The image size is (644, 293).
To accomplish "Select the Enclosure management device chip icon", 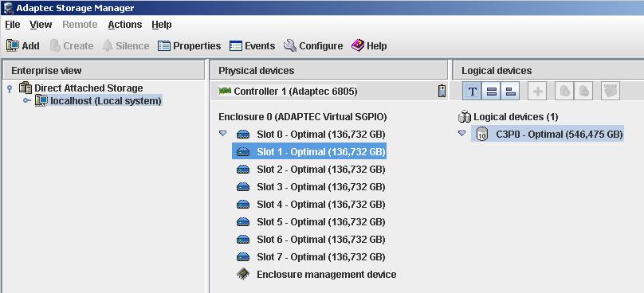I will click(x=243, y=274).
